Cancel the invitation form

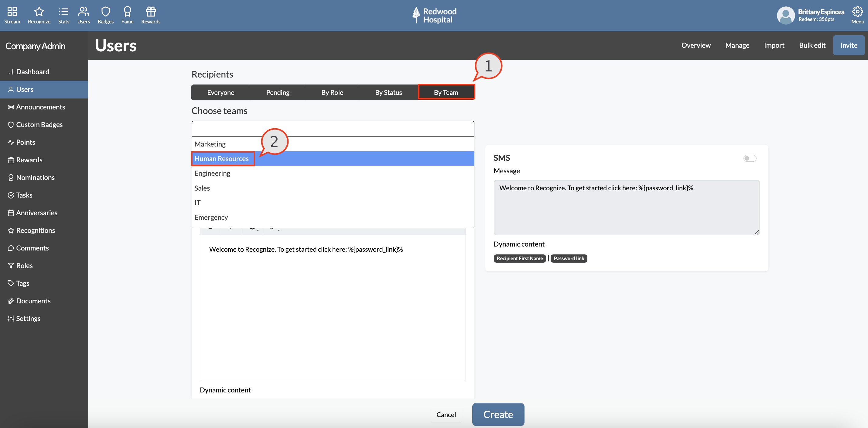click(x=446, y=415)
